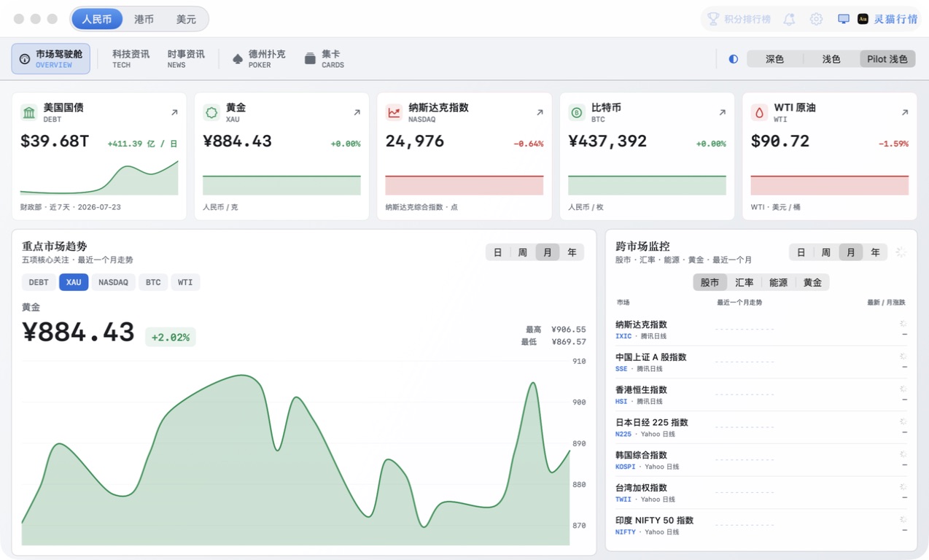Open 美国国债 card detail arrow
929x560 pixels.
coord(174,112)
